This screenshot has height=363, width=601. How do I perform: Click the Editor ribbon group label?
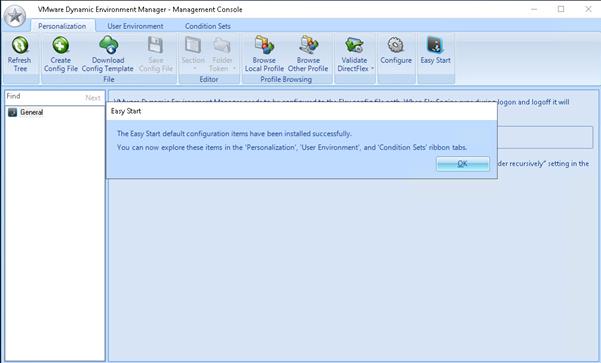tap(209, 79)
